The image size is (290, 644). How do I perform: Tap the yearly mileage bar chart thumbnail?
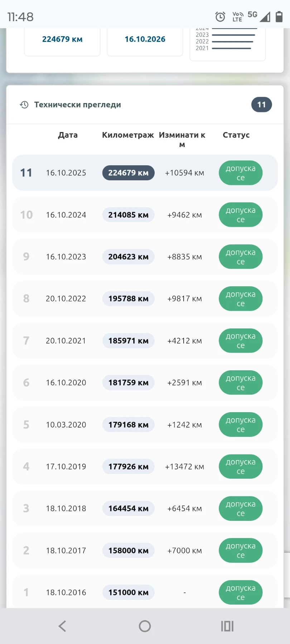(228, 44)
